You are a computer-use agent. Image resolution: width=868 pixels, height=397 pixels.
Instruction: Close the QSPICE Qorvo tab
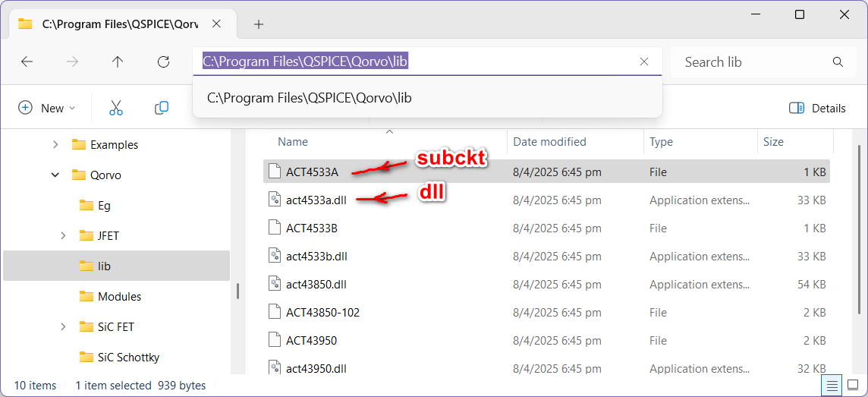click(x=216, y=24)
